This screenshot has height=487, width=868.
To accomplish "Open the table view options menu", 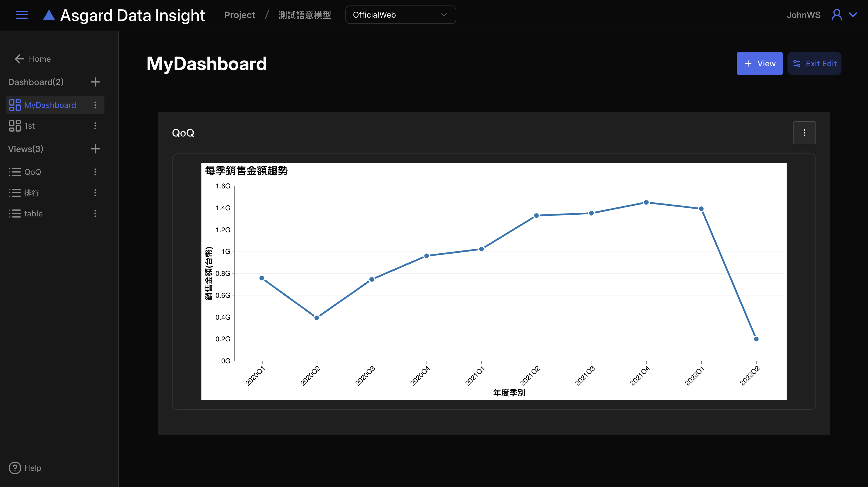I will point(95,213).
